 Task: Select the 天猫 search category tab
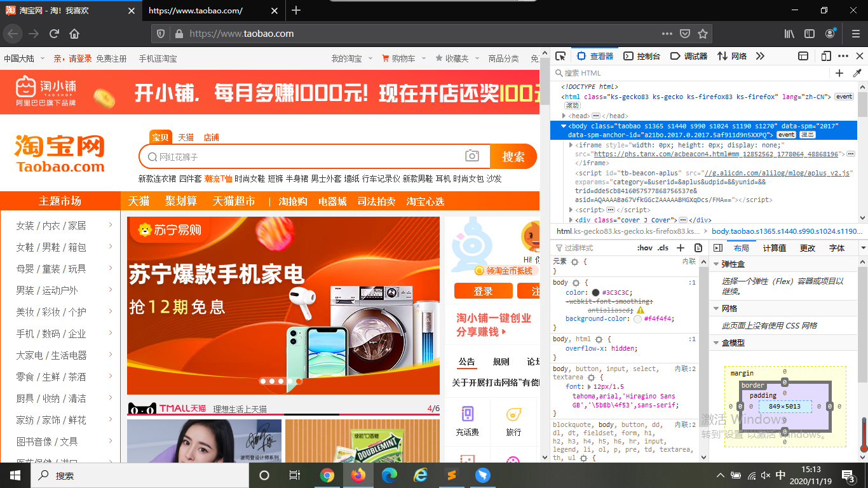pos(186,137)
